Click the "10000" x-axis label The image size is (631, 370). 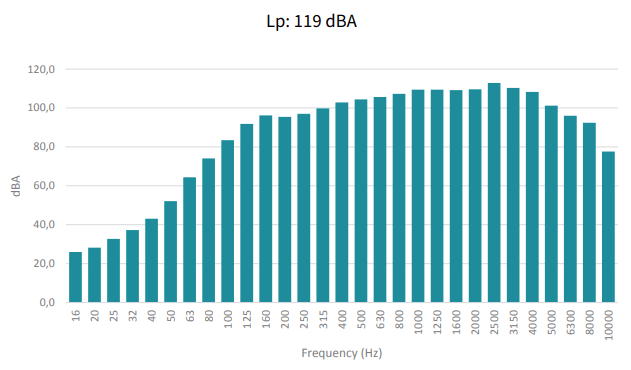[608, 325]
